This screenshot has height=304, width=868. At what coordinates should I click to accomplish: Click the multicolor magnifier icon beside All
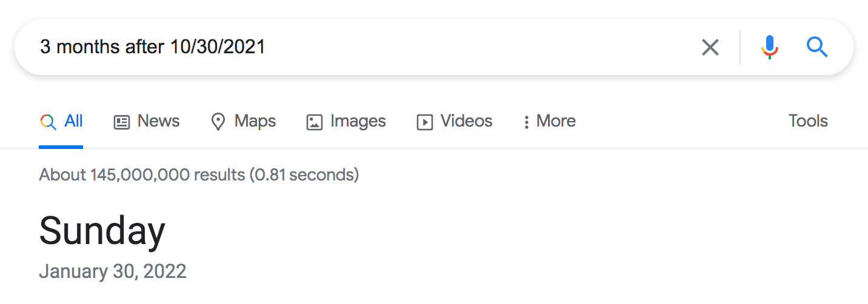click(48, 122)
